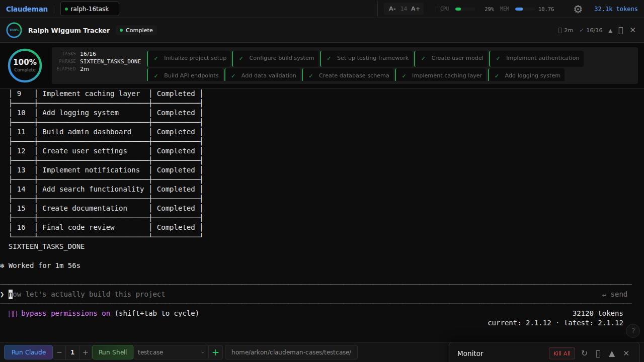
Task: Add new case with green plus
Action: point(216,352)
